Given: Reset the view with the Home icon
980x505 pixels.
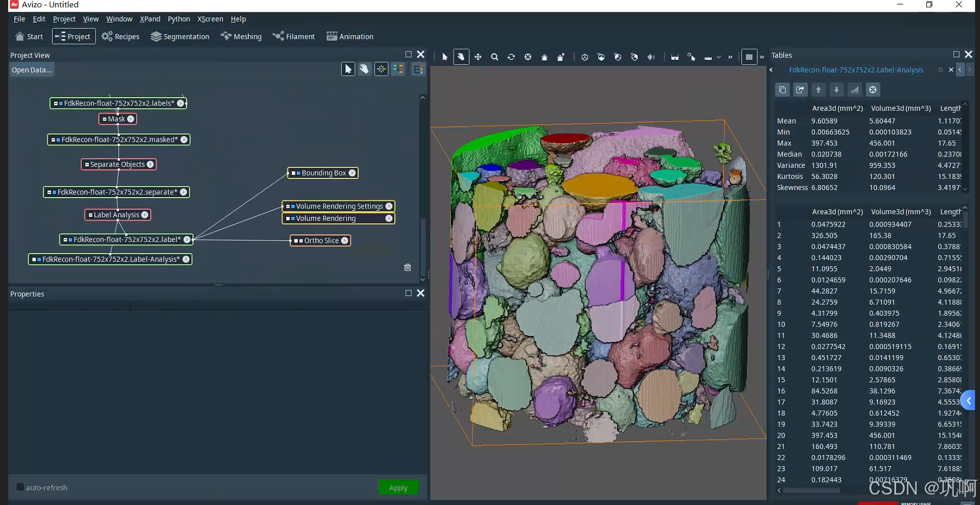Looking at the screenshot, I should point(544,57).
